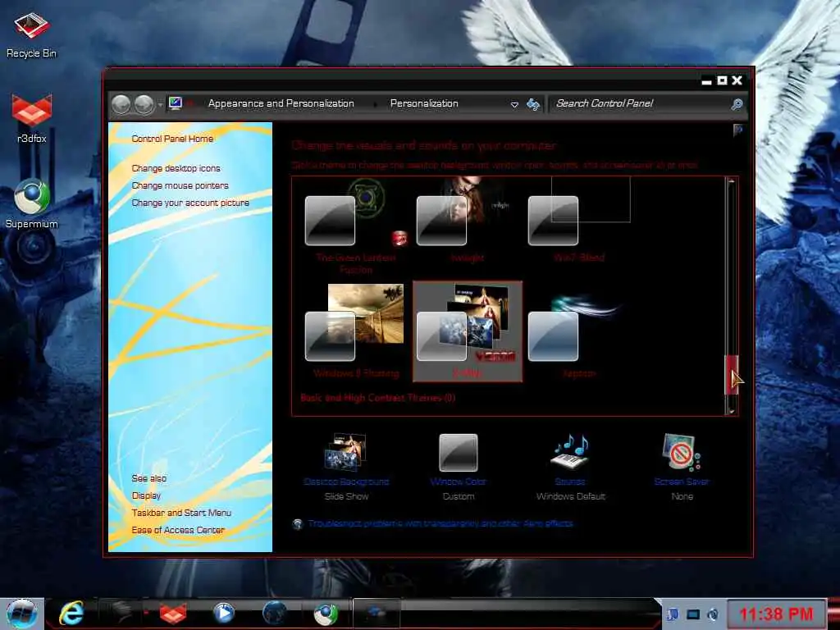Click the Forward navigation arrow button

point(144,104)
